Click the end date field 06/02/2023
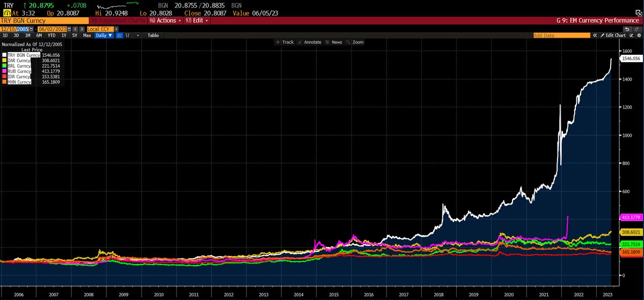Screen dimensions: 644x300 coord(53,29)
